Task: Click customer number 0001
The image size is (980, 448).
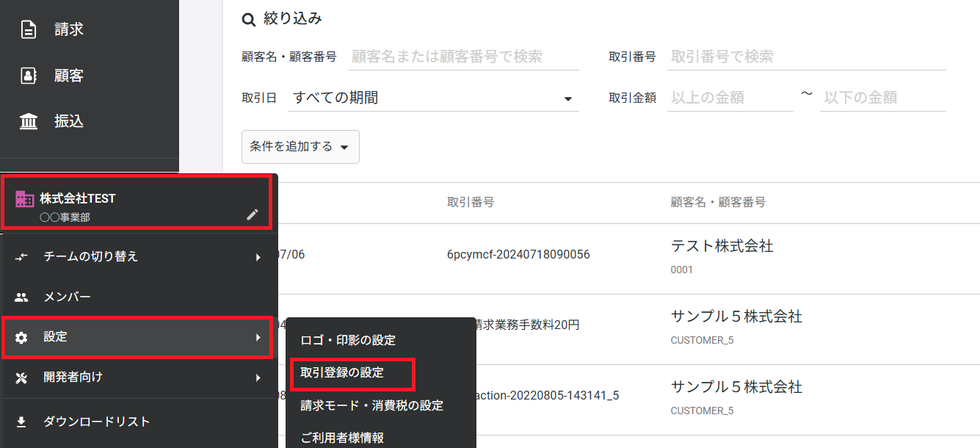Action: pos(682,270)
